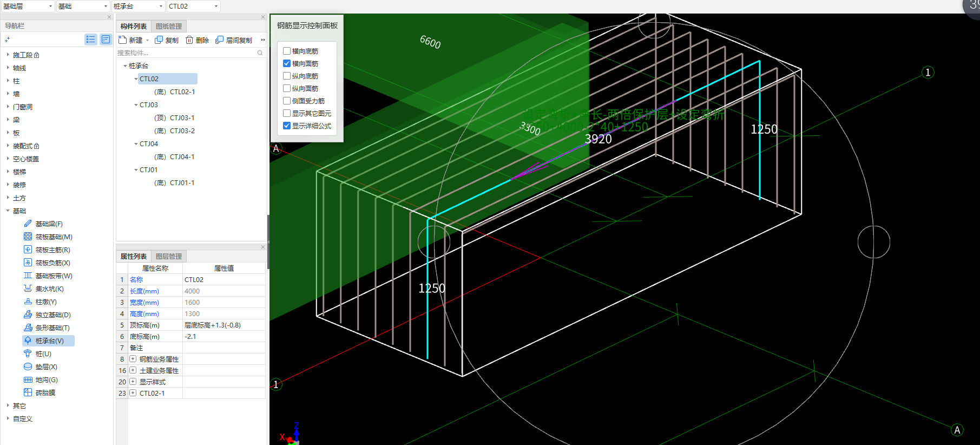Switch navigation bar to detail view icon
980x445 pixels.
coord(106,40)
